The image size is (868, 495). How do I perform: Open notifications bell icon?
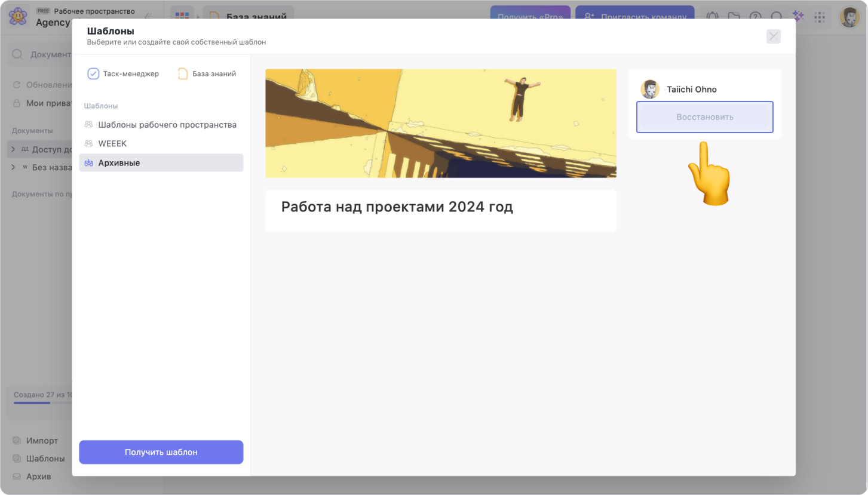(x=712, y=17)
